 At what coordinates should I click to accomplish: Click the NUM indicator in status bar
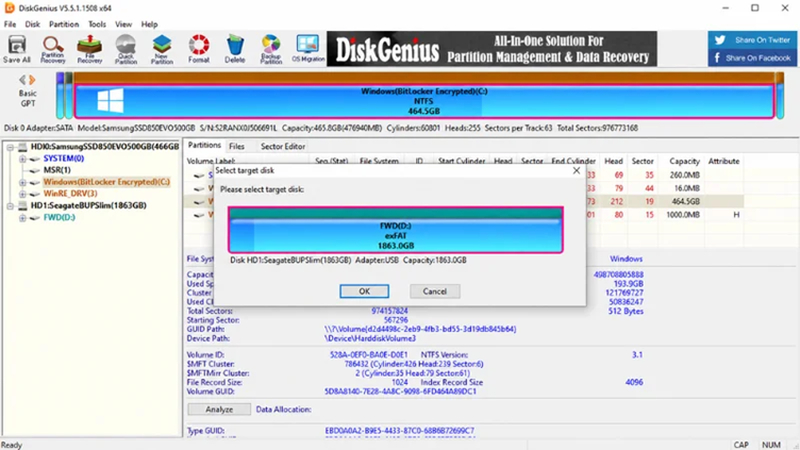[x=771, y=445]
